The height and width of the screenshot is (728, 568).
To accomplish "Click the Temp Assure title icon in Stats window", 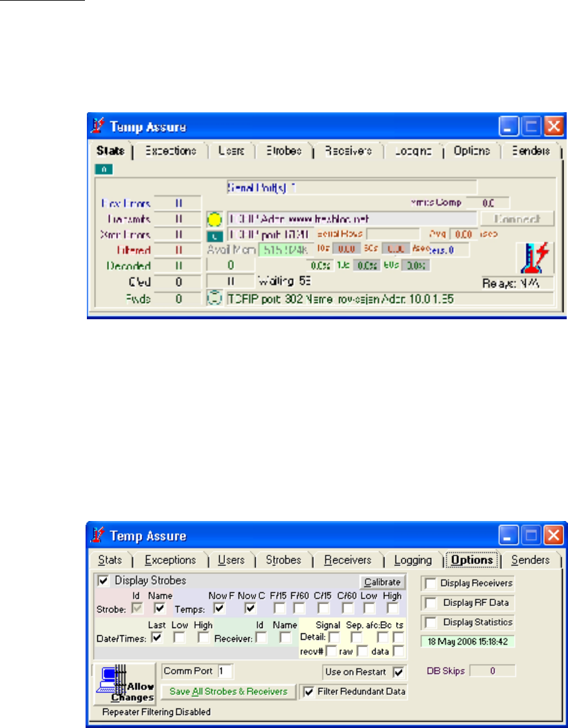I will coord(97,127).
